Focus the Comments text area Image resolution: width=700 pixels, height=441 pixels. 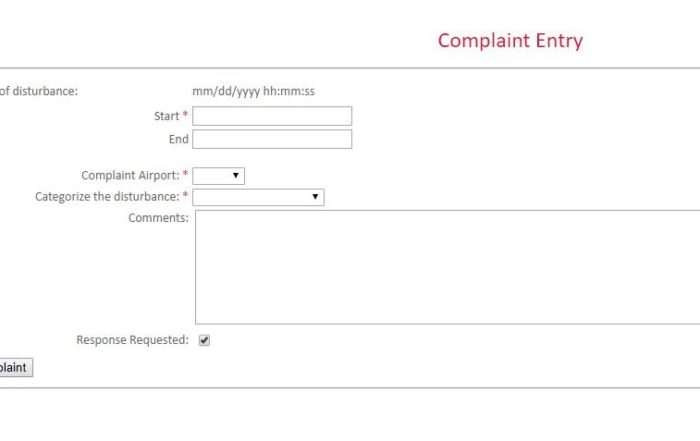click(447, 266)
